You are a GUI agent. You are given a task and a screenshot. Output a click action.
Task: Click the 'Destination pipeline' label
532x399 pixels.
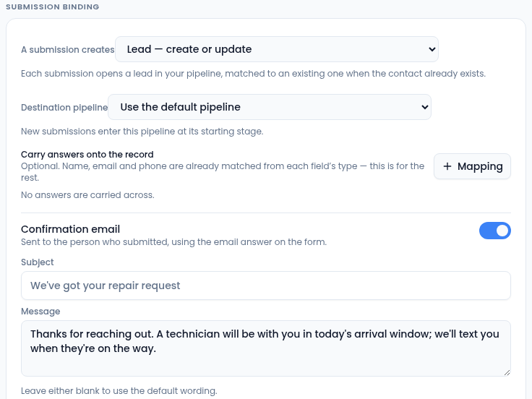click(x=64, y=107)
